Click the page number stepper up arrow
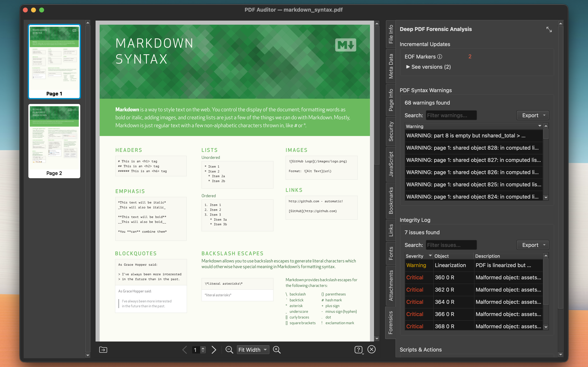 203,348
